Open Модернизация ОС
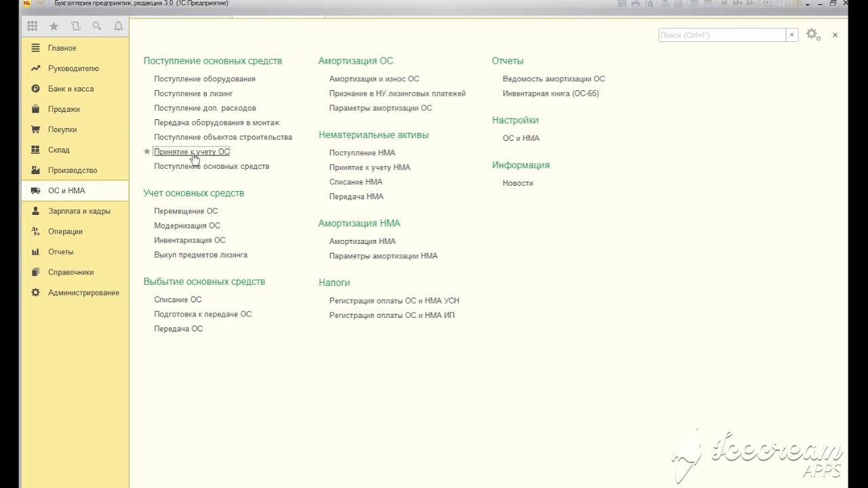The width and height of the screenshot is (868, 488). (x=187, y=226)
